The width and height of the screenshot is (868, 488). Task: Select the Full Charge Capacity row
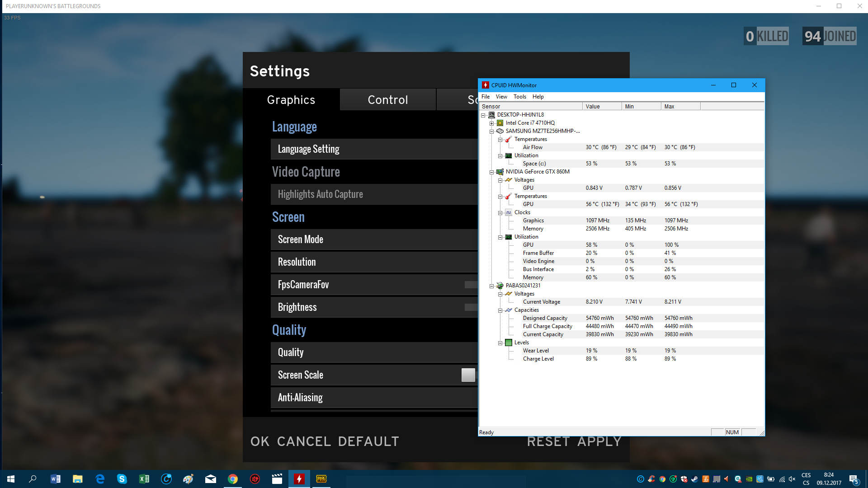pos(622,326)
